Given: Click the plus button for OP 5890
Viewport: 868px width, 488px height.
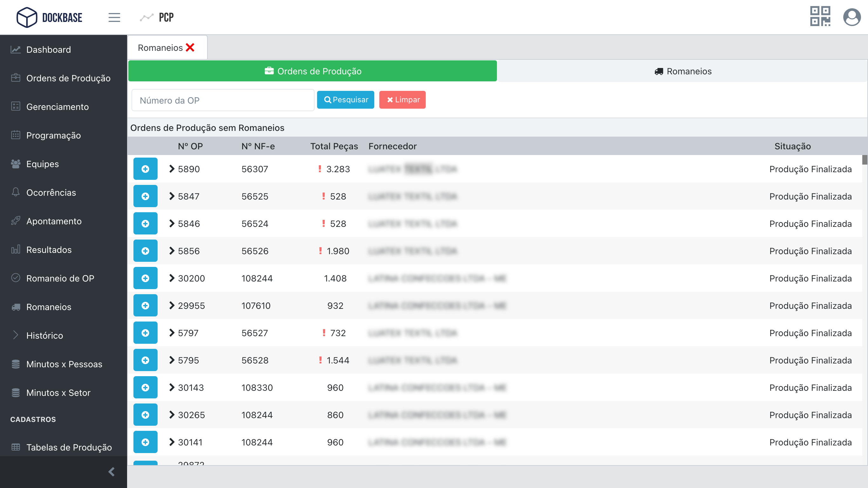Looking at the screenshot, I should point(145,169).
